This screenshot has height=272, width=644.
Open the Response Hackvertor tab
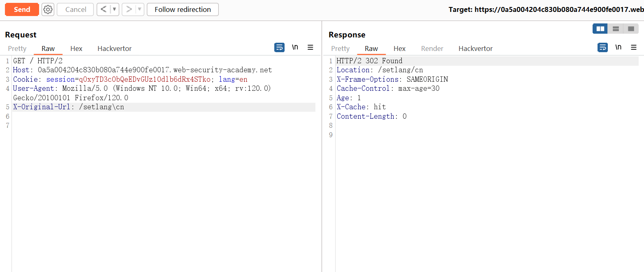click(x=475, y=48)
